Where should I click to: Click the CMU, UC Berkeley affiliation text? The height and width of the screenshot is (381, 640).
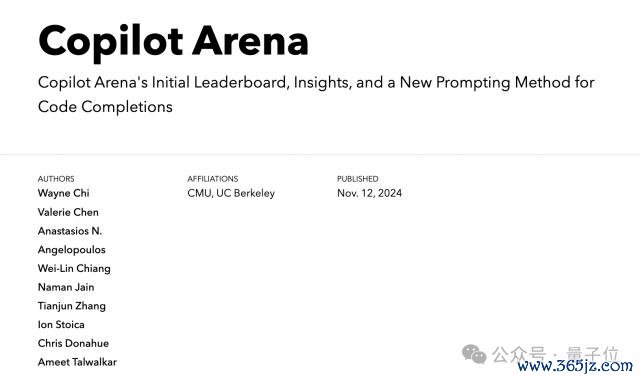231,193
